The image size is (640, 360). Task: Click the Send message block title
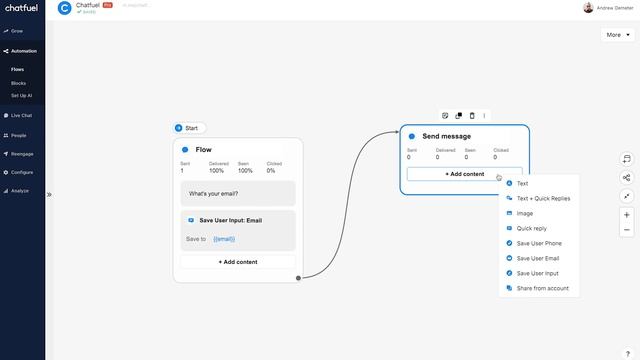[x=447, y=136]
